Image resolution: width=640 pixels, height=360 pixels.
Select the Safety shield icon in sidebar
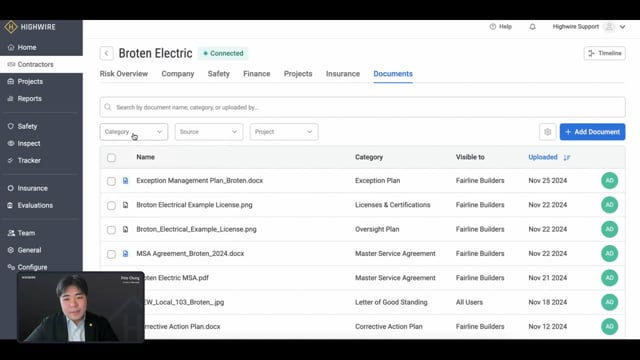click(x=11, y=127)
